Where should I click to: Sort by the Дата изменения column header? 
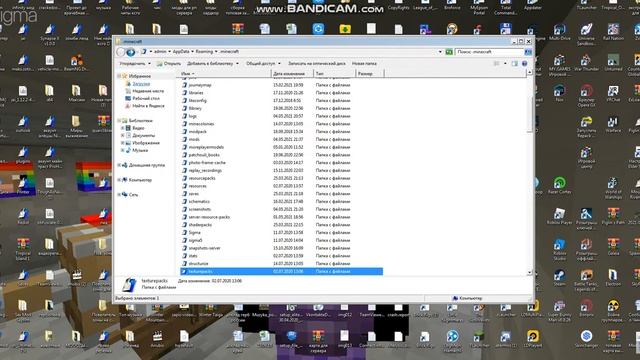pos(292,73)
